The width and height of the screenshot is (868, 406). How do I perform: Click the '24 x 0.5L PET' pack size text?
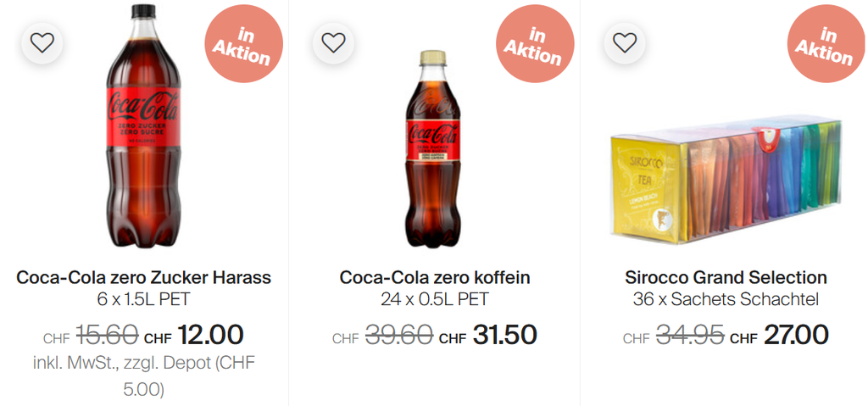435,299
